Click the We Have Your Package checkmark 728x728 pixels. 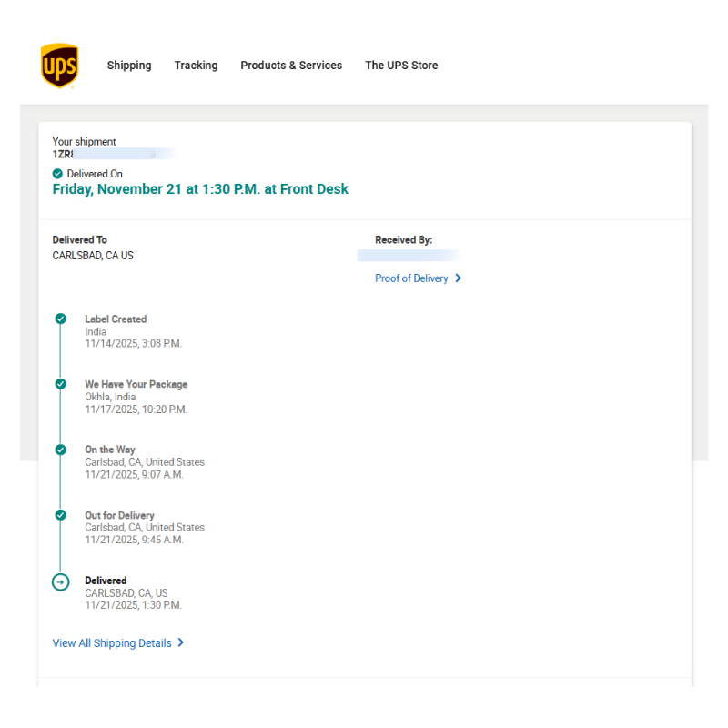pyautogui.click(x=60, y=384)
